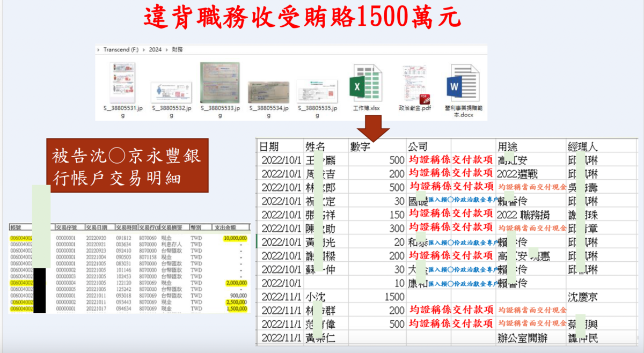644x353 pixels.
Task: Click the 交易時間 column header
Action: (126, 227)
